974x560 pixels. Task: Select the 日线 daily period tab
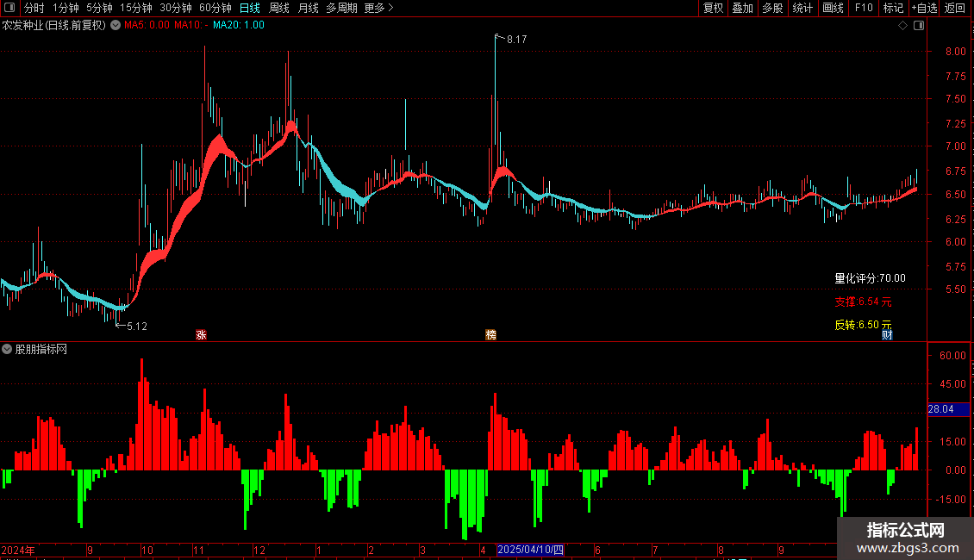click(250, 8)
